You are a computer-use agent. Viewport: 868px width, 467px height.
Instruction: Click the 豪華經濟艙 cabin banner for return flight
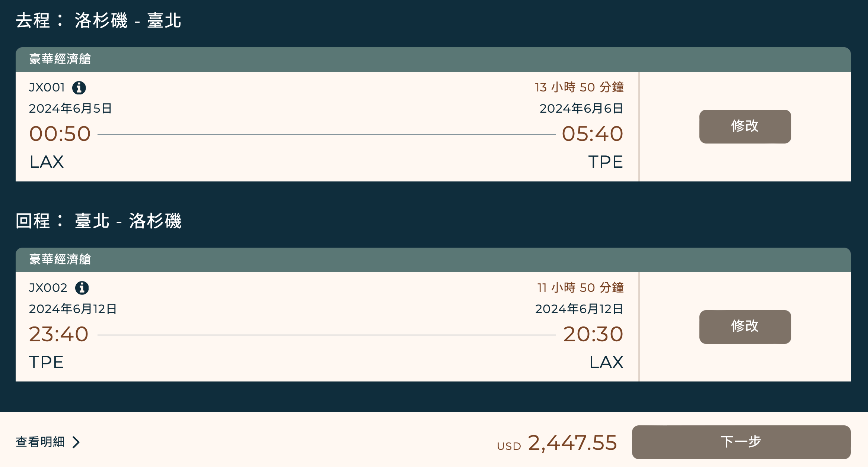click(x=60, y=260)
